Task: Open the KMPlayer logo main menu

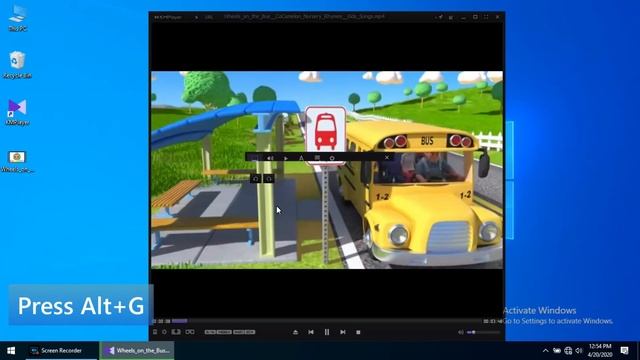Action: click(168, 17)
